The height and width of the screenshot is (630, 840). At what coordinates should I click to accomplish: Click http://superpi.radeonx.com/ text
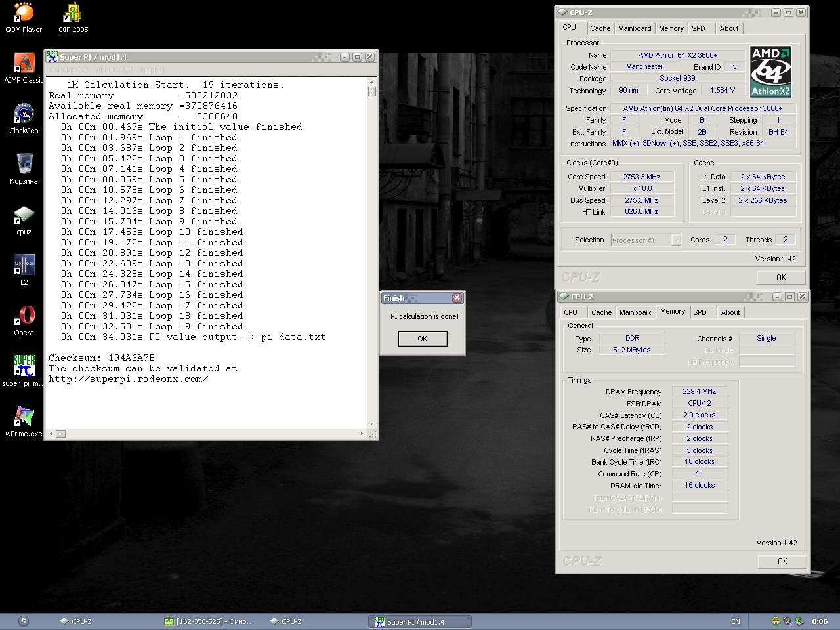(129, 379)
